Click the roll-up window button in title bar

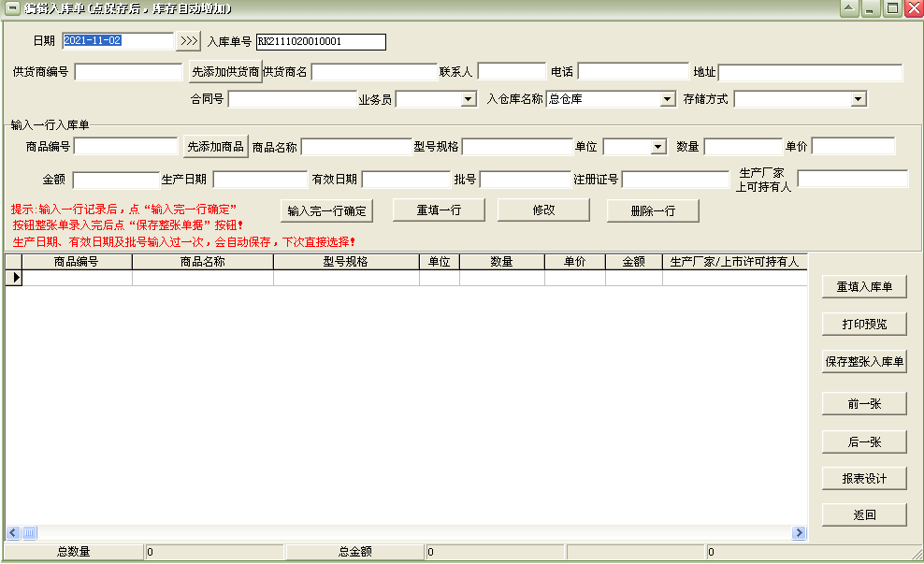[x=849, y=8]
